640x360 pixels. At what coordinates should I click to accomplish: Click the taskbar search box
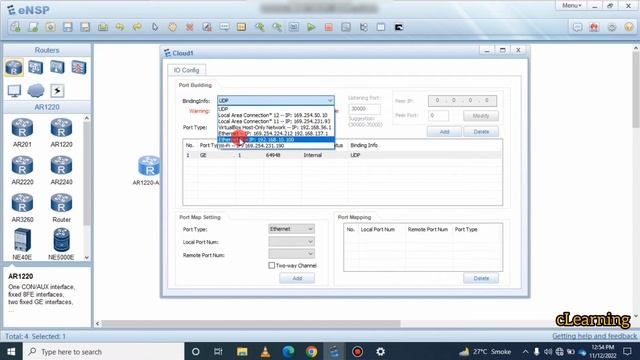[104, 351]
